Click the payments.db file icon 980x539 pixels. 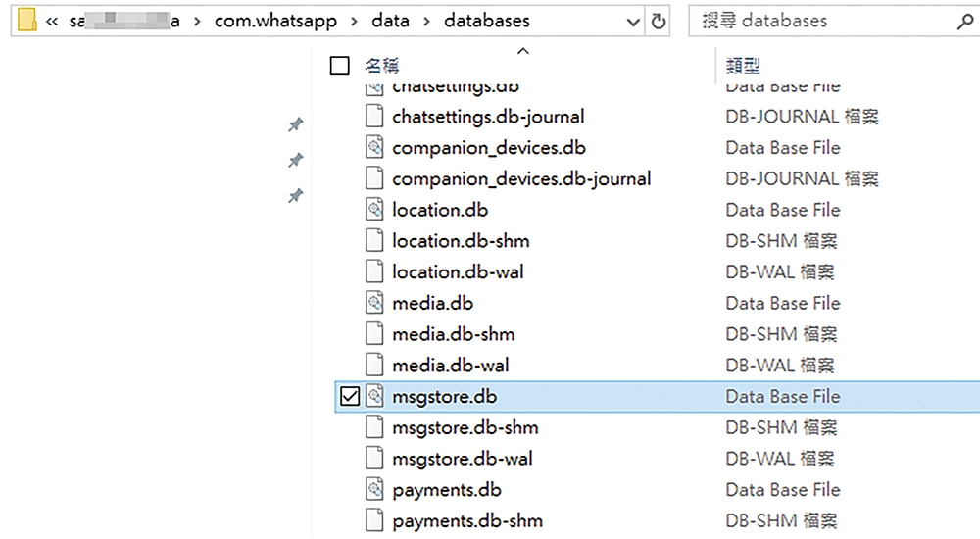374,490
